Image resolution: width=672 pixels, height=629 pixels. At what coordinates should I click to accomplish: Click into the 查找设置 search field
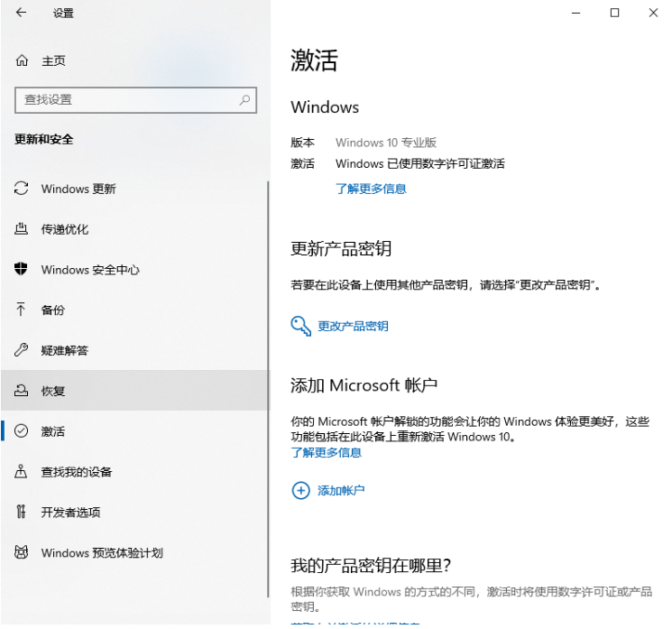[x=126, y=100]
